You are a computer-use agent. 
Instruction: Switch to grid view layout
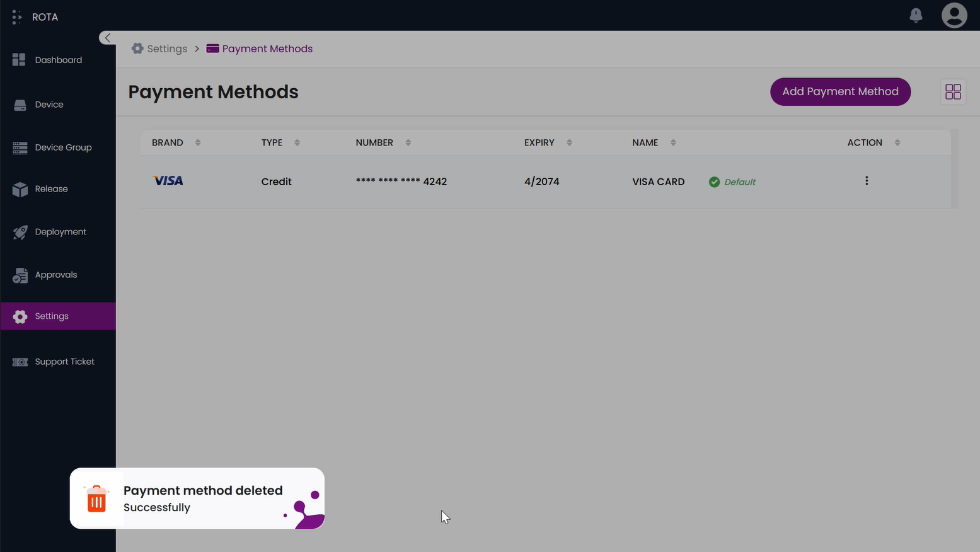pos(952,92)
